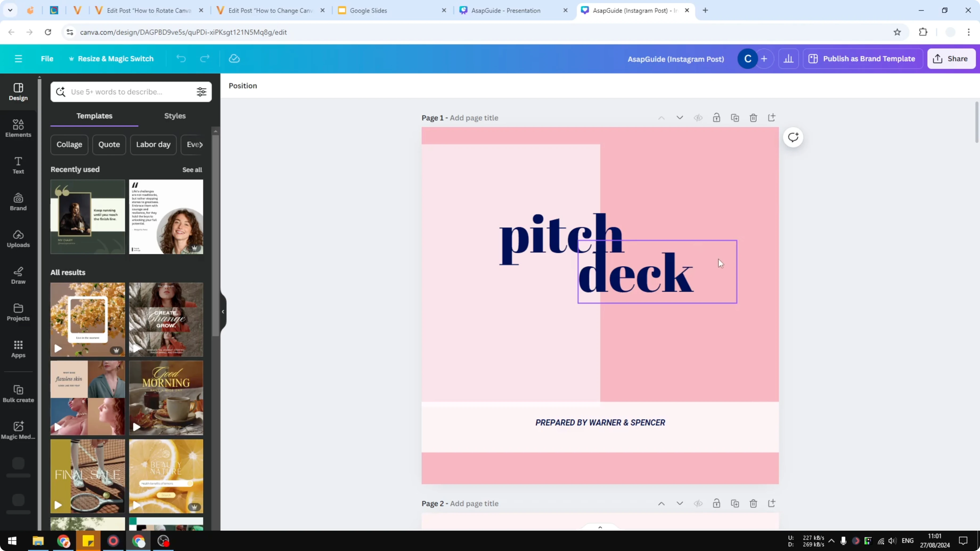Open the Magic Media app

pyautogui.click(x=18, y=430)
